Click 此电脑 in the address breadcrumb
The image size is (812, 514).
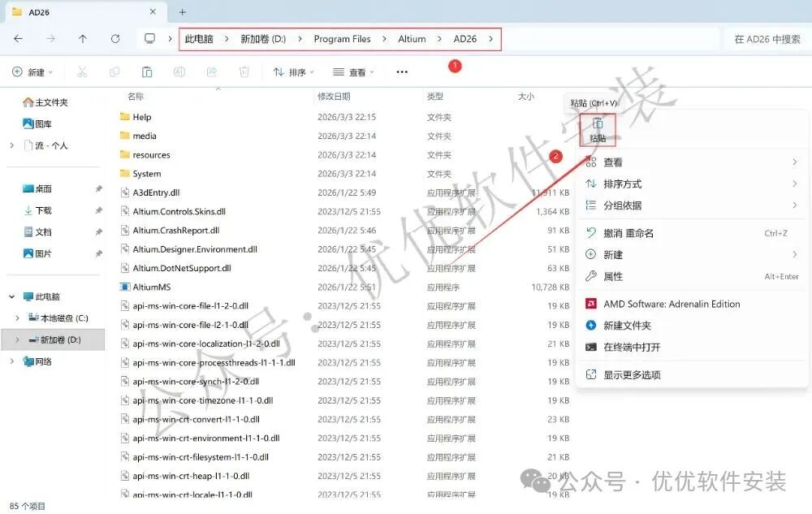coord(199,39)
